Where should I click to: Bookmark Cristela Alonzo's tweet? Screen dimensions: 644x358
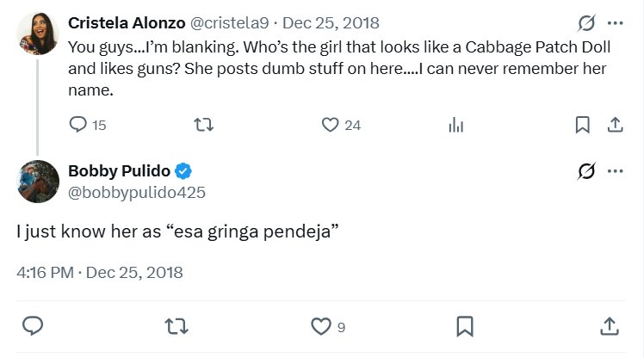pos(582,125)
